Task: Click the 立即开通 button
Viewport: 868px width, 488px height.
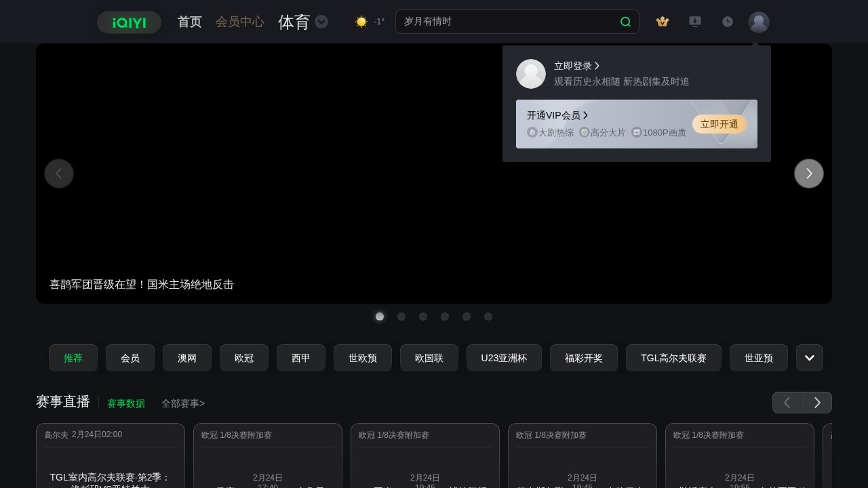Action: [719, 124]
